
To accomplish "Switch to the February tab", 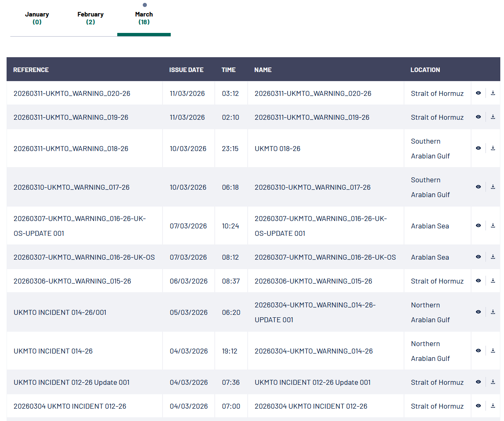I will [91, 18].
